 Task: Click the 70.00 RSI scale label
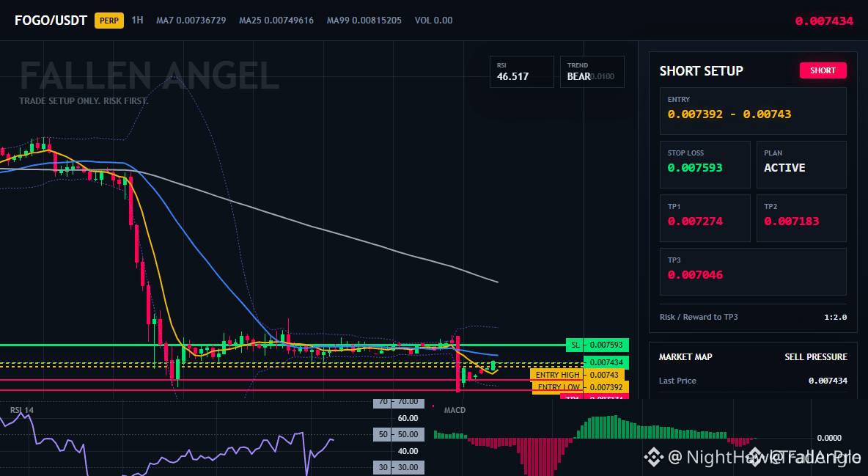pos(408,402)
